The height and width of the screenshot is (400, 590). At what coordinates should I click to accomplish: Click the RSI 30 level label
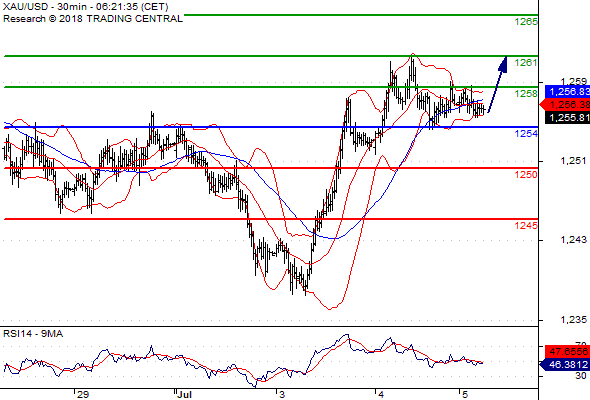[x=581, y=376]
